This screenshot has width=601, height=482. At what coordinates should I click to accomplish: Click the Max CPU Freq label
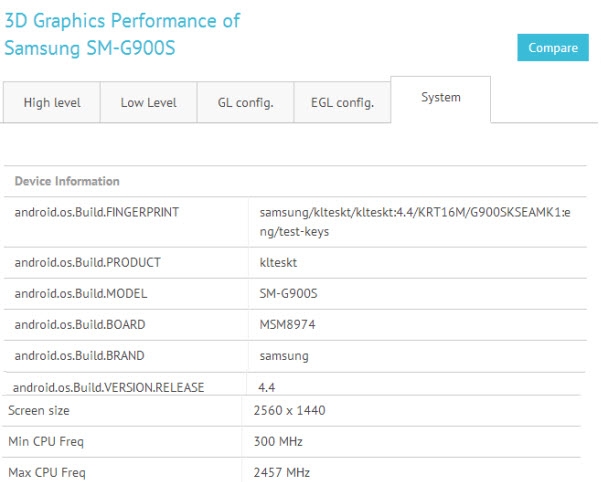tap(47, 472)
